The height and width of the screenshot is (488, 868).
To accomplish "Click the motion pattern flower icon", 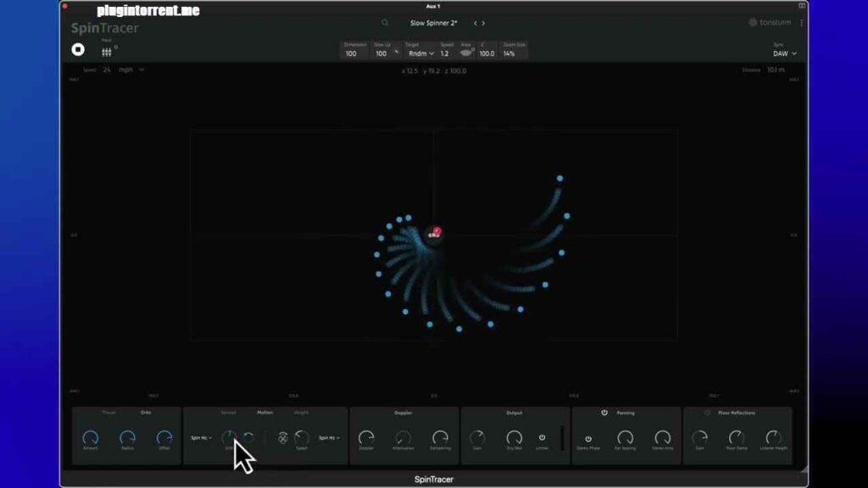I will (x=282, y=438).
